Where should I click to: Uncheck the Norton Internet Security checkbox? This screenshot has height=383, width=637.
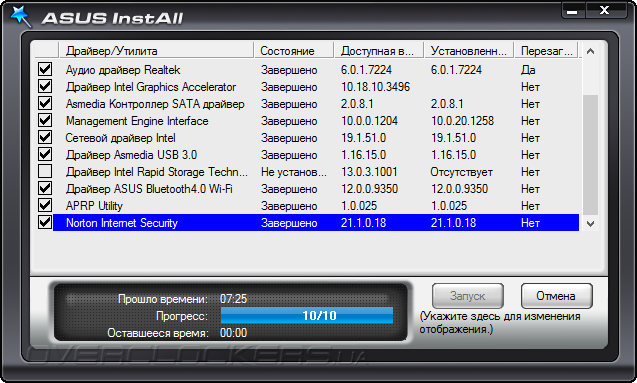[x=45, y=222]
